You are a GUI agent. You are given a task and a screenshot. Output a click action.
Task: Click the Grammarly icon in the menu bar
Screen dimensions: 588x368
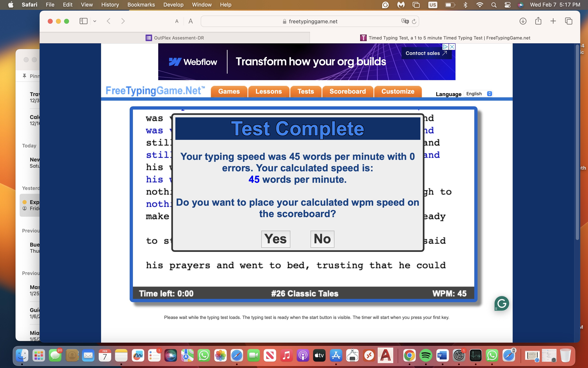coord(385,5)
